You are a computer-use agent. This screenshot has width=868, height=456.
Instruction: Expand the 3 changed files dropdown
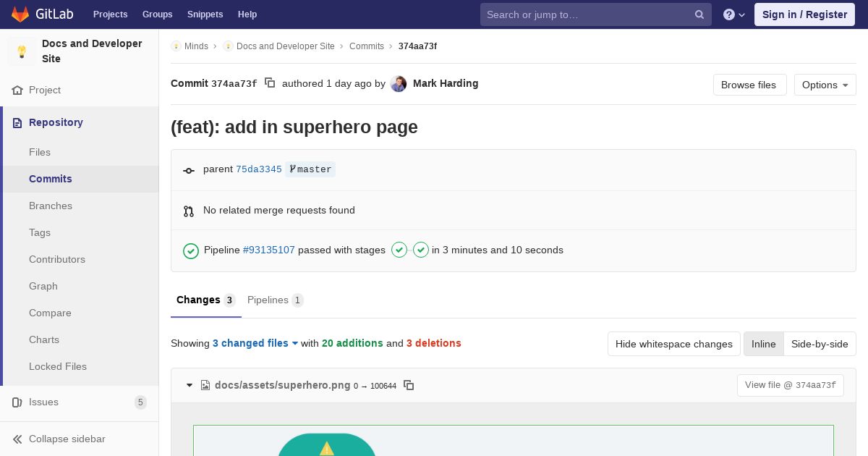[x=255, y=343]
